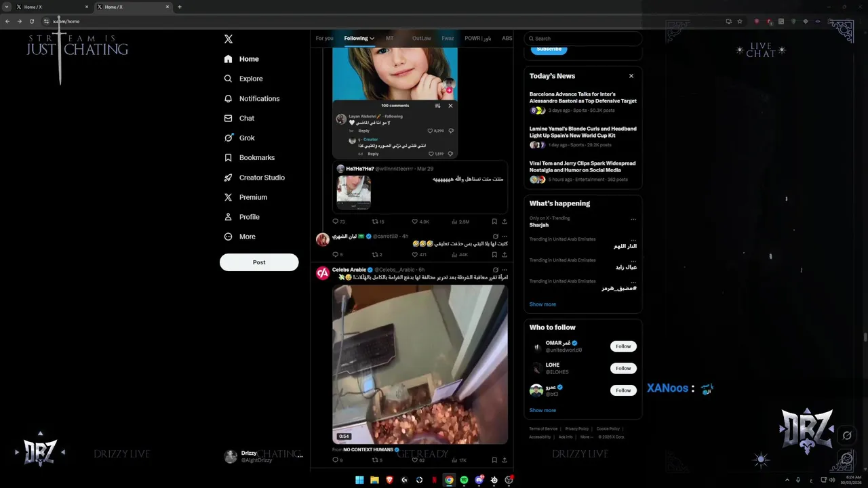Click the white Post button
This screenshot has width=868, height=488.
pos(259,262)
